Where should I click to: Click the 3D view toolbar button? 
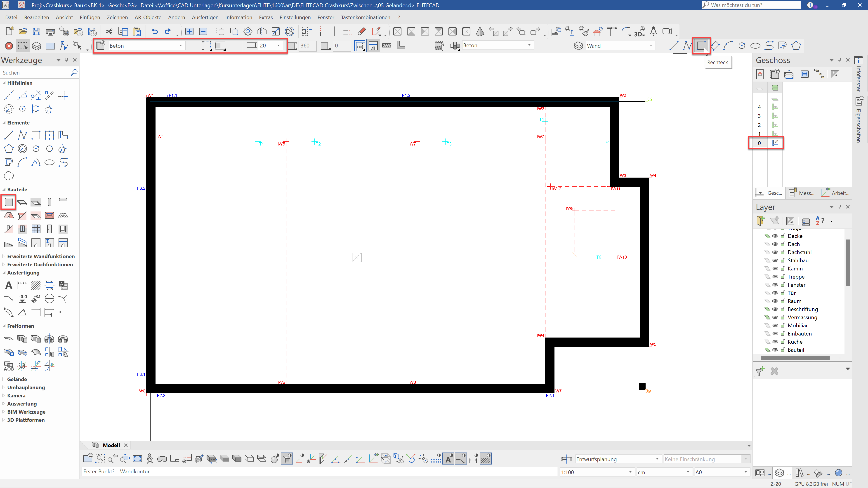(x=639, y=31)
